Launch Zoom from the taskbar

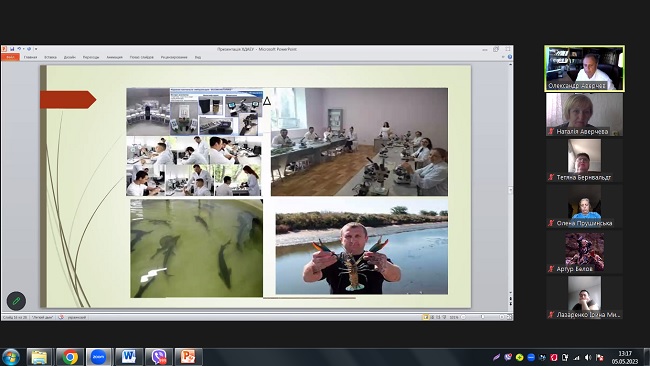pos(98,356)
